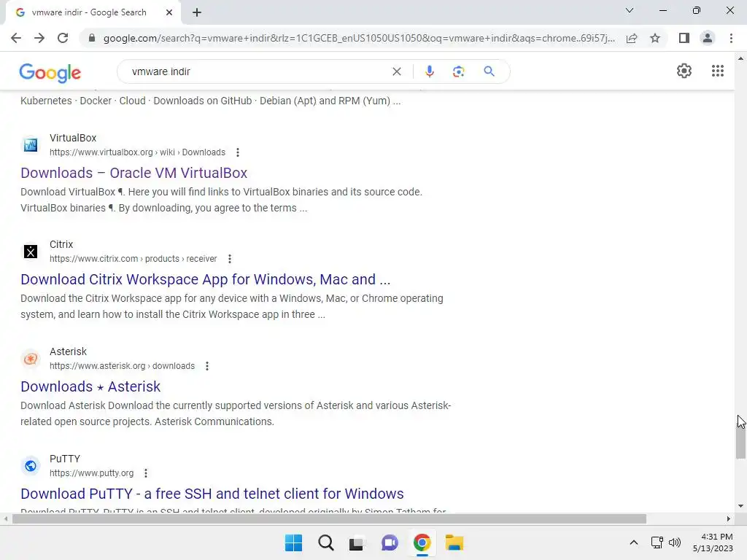
Task: Click into the vmware indir search box
Action: [258, 71]
